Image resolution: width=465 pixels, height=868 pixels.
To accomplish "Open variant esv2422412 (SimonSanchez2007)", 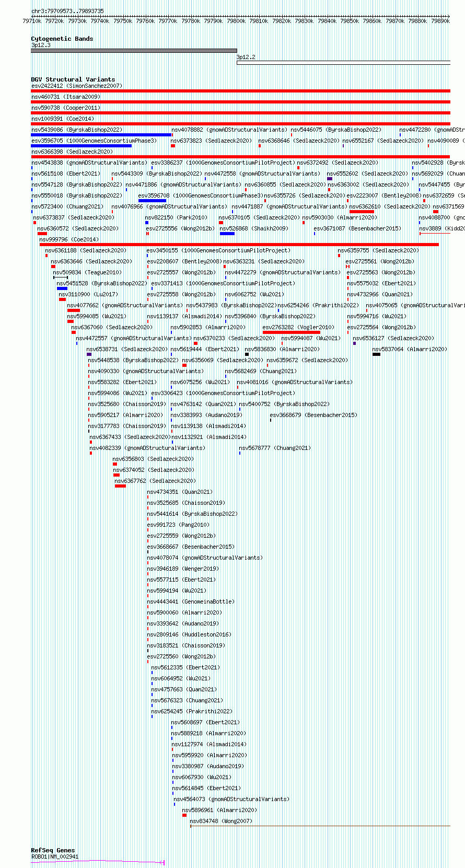I will 77,86.
